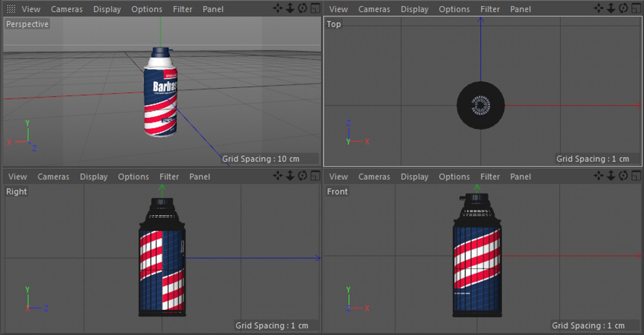644x335 pixels.
Task: Click the red X axis arrowhead in Front view
Action: (639, 256)
